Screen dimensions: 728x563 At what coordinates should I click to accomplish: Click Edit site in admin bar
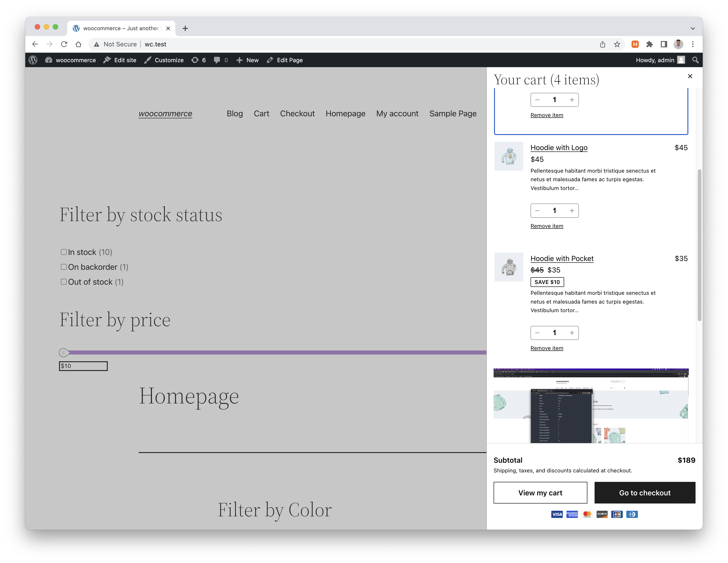pyautogui.click(x=120, y=60)
